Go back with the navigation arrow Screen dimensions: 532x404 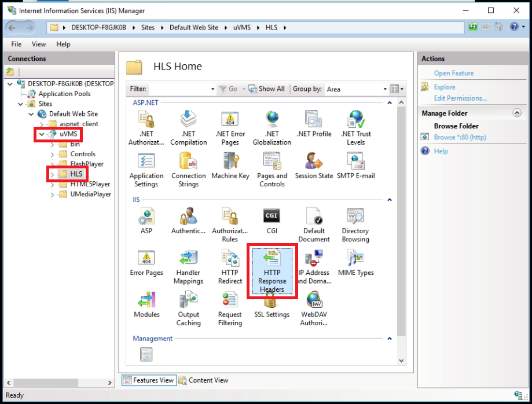[12, 28]
